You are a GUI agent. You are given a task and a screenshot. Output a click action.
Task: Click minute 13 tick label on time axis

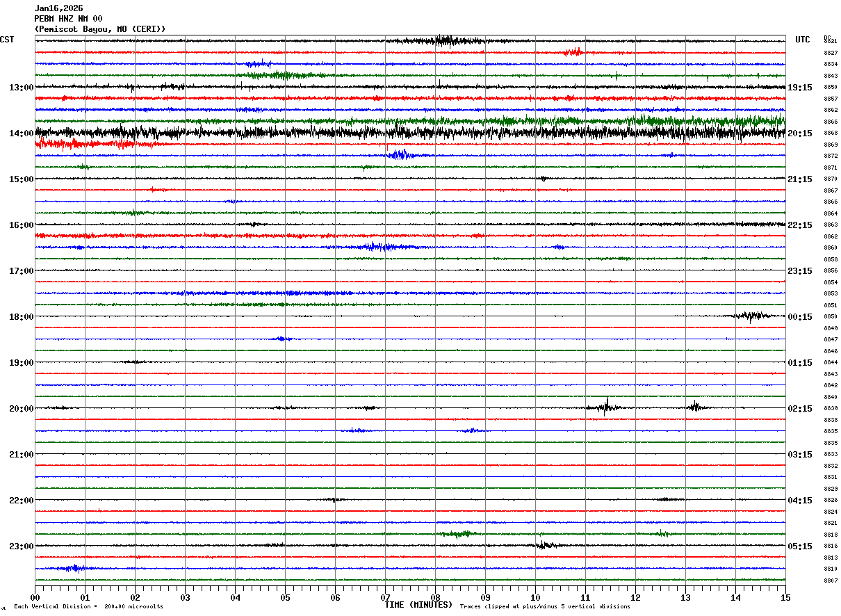[685, 598]
